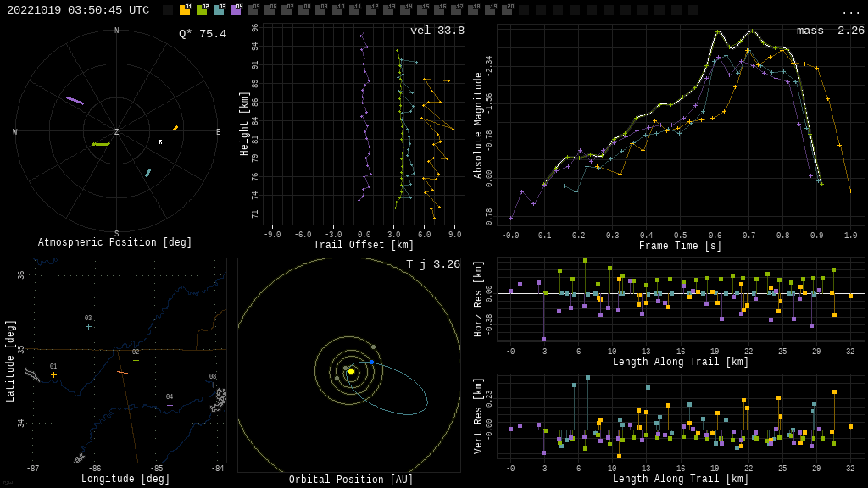868x488 pixels.
Task: Click station 02 cross marker on map
Action: click(136, 360)
